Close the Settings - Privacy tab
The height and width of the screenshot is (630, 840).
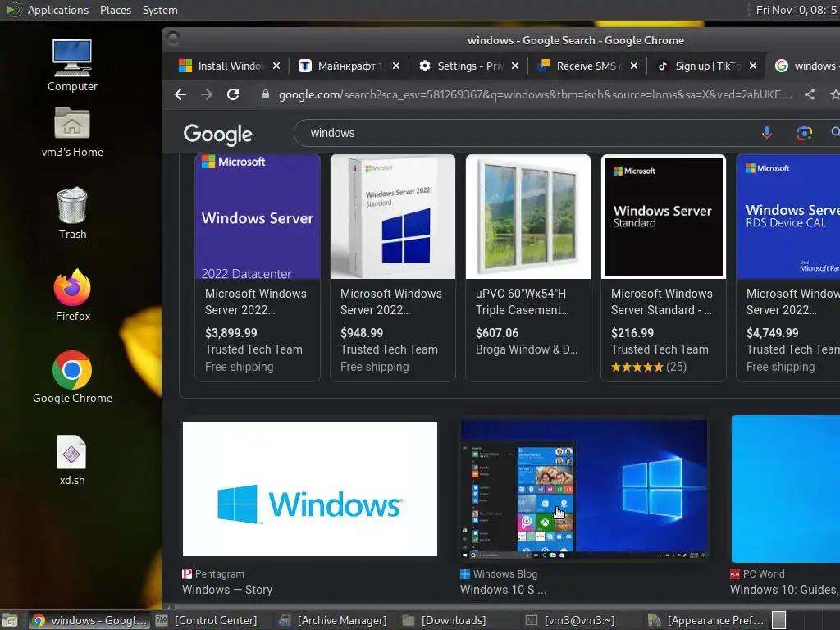point(515,66)
